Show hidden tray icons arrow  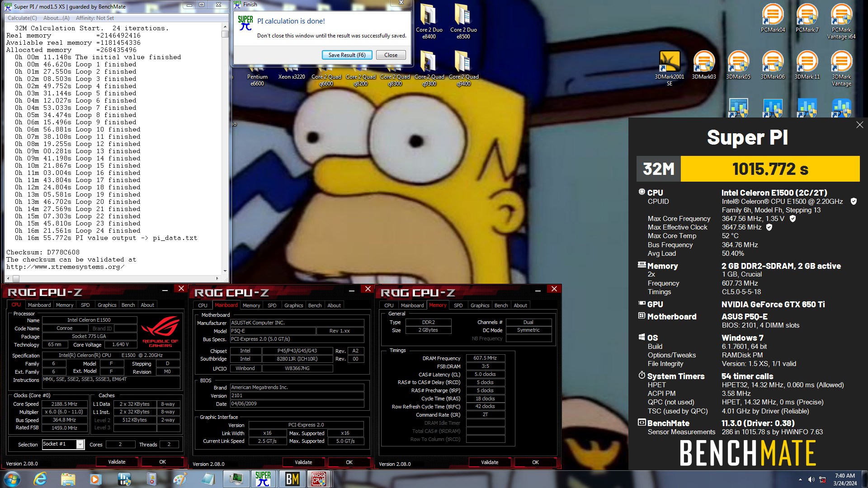(x=800, y=479)
